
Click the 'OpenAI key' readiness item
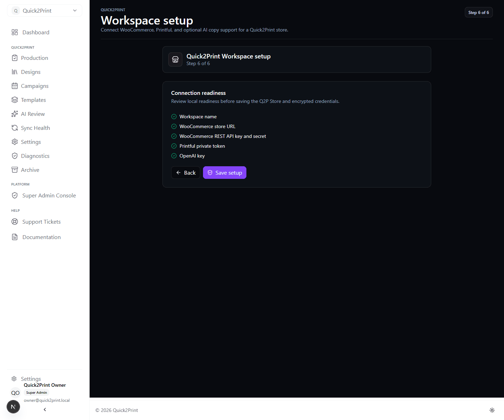click(x=192, y=156)
